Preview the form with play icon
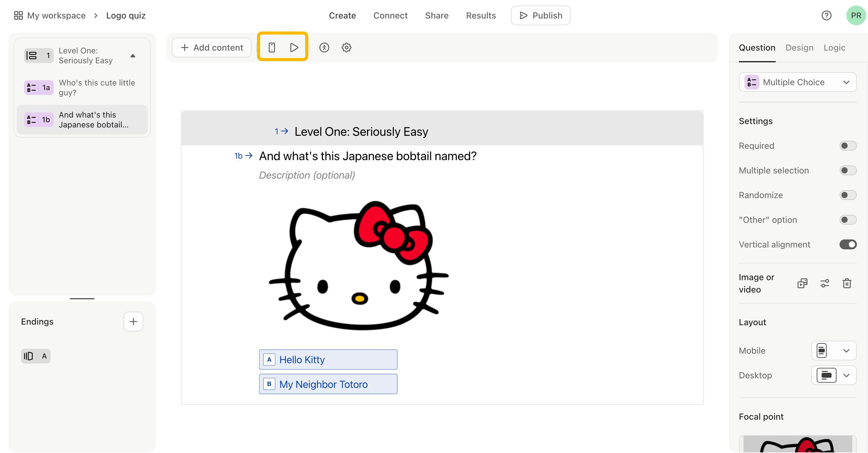 294,48
